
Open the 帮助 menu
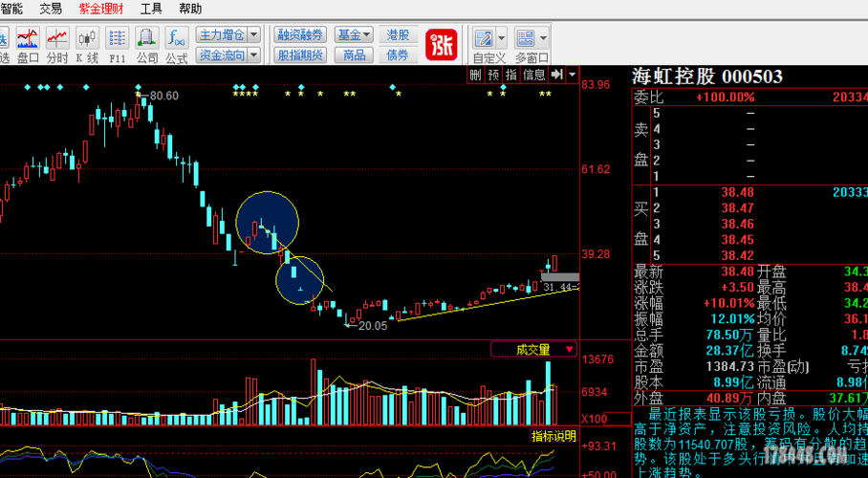click(190, 9)
